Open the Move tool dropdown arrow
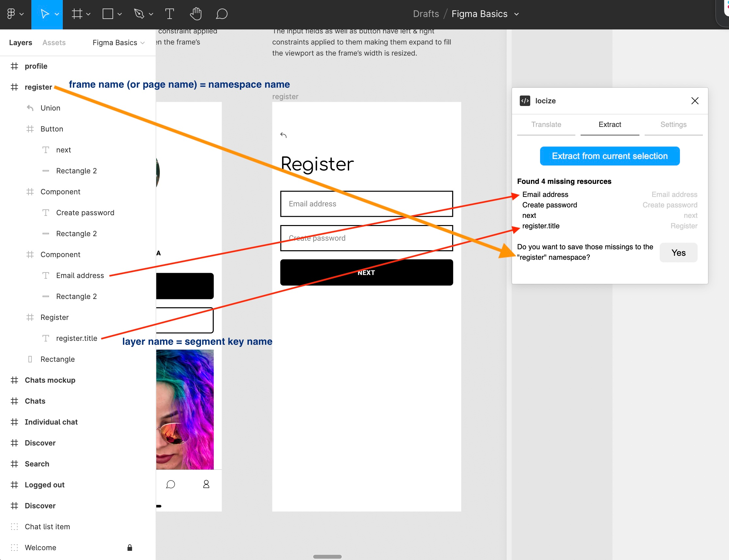 56,14
